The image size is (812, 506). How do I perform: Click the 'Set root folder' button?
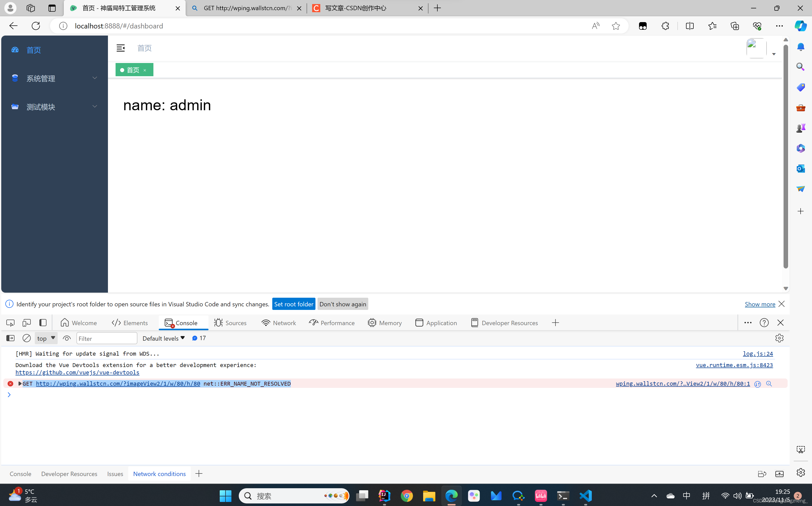[294, 304]
